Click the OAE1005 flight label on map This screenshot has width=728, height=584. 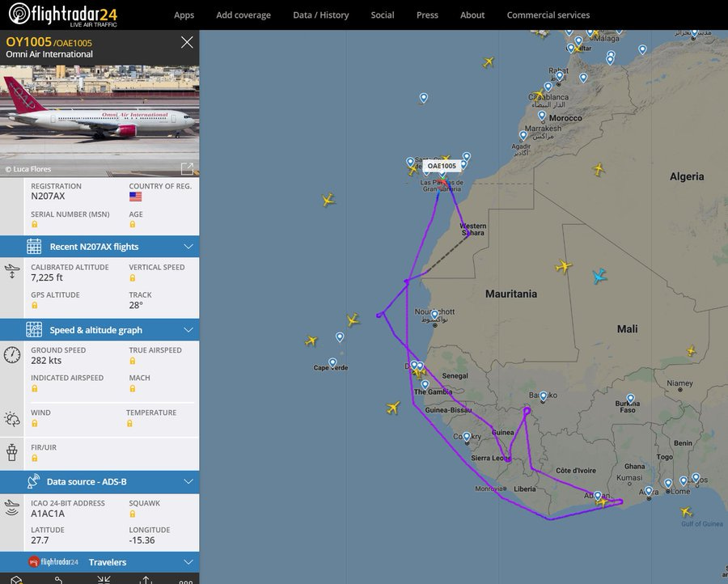442,166
